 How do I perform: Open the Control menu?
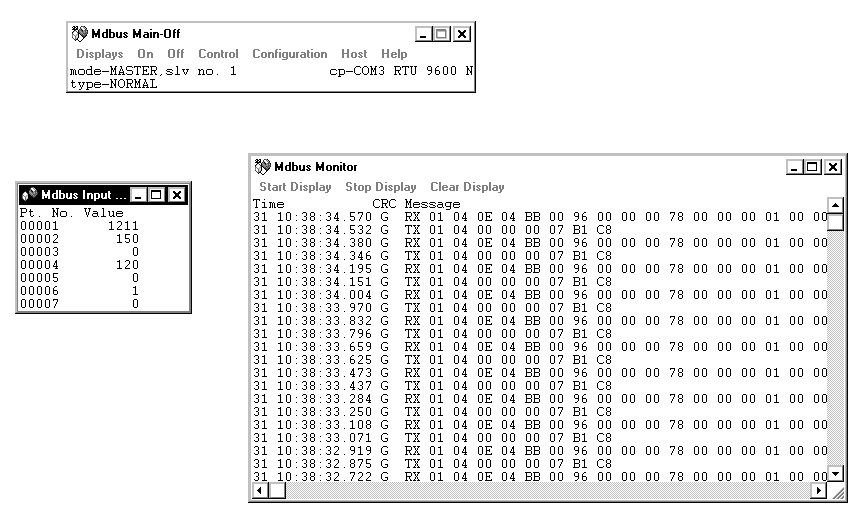(x=218, y=54)
